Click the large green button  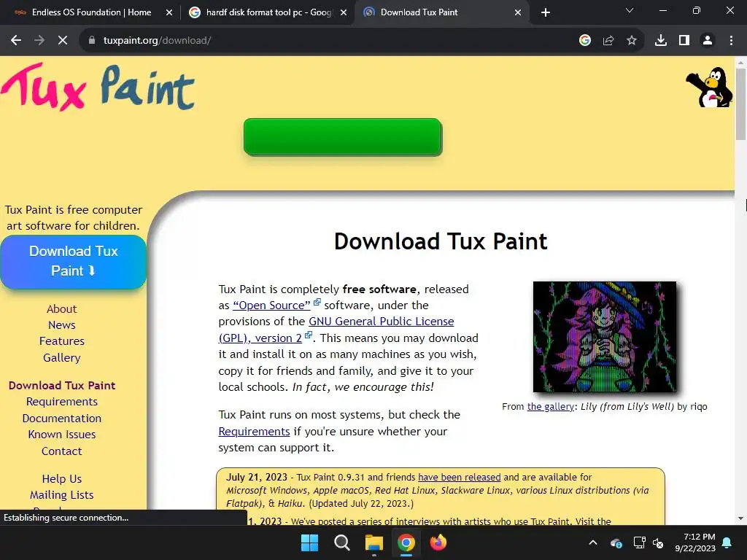point(343,137)
